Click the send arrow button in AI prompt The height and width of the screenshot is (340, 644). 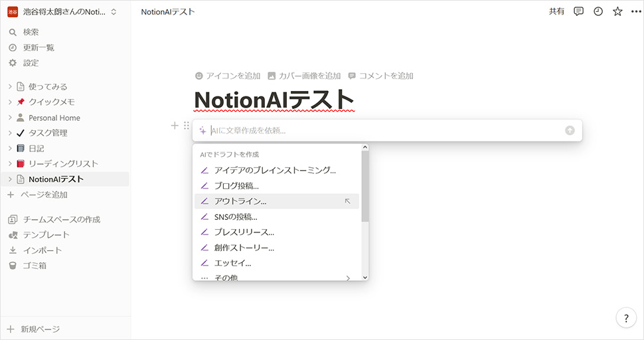click(570, 131)
